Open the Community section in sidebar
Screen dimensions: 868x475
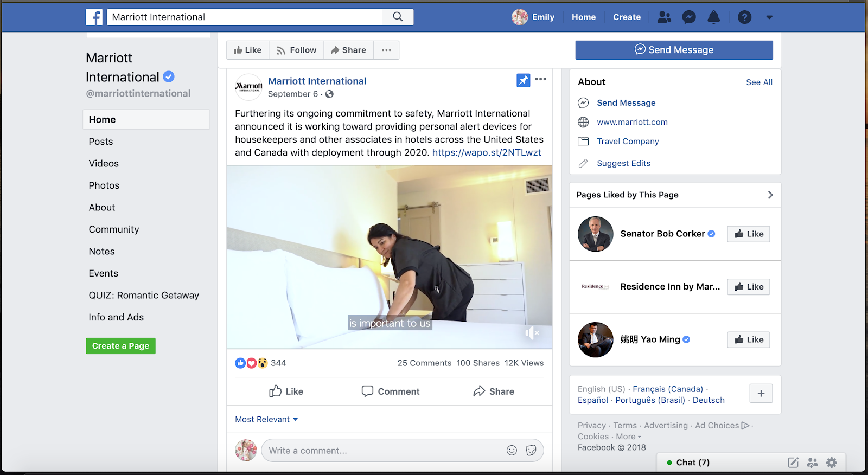pyautogui.click(x=114, y=229)
